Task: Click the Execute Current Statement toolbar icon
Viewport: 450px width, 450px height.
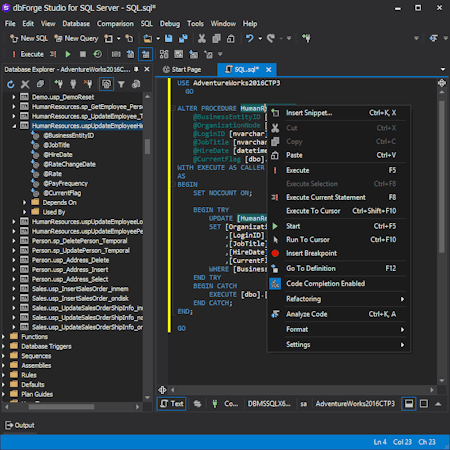Action: click(x=53, y=54)
